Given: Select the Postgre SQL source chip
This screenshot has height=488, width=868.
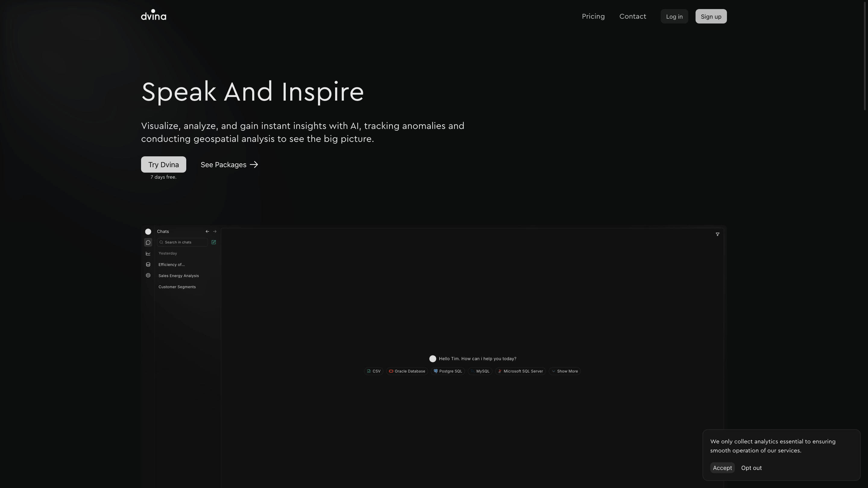Looking at the screenshot, I should coord(448,371).
